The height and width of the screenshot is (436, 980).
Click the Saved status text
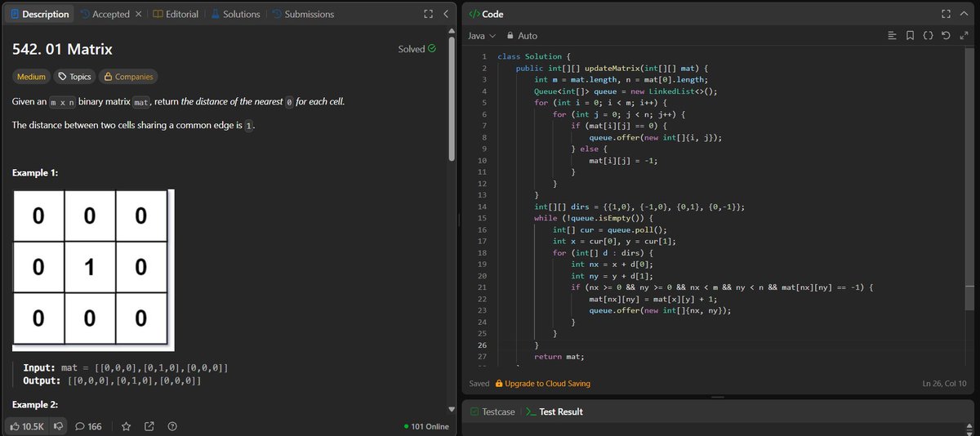(x=479, y=383)
